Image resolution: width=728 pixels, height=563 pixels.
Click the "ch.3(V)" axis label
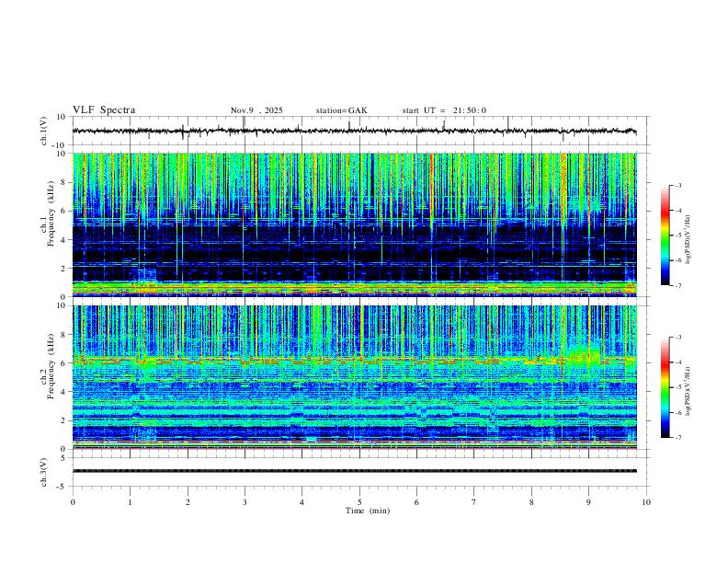(x=44, y=473)
